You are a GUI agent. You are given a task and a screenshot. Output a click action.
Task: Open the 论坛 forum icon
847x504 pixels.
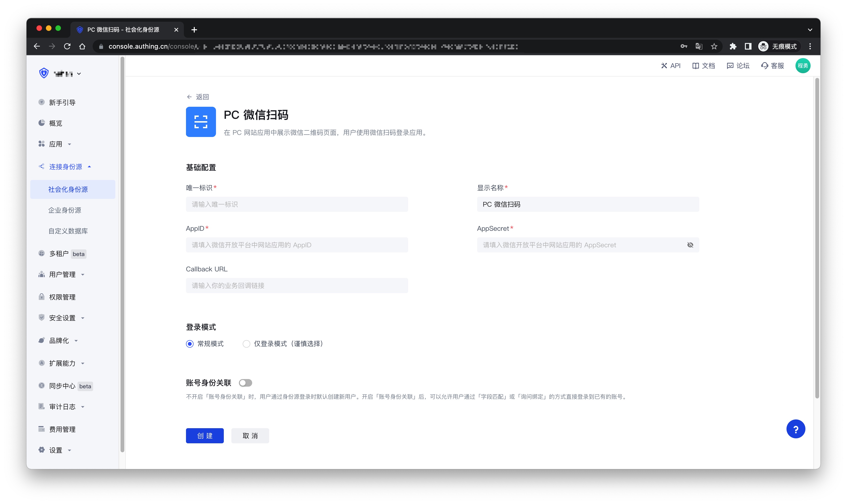click(x=730, y=66)
